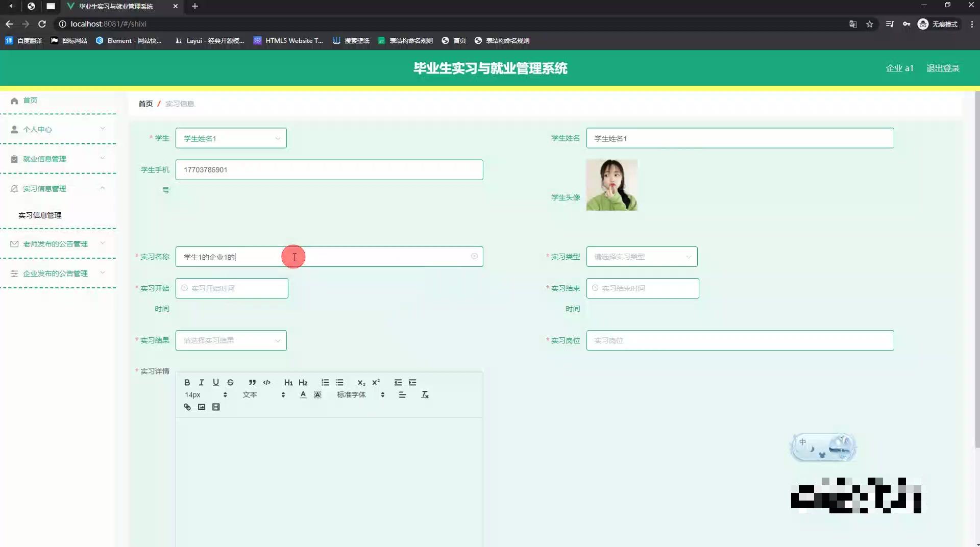The width and height of the screenshot is (980, 547).
Task: Open the text color picker
Action: point(303,394)
